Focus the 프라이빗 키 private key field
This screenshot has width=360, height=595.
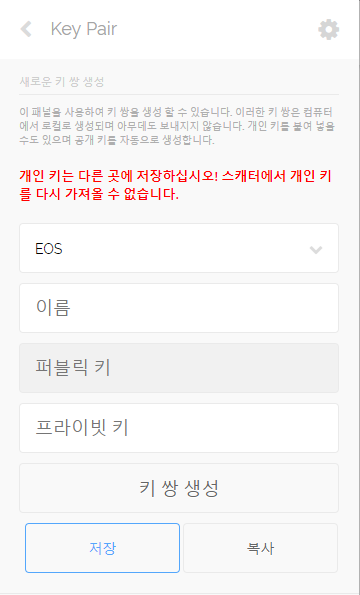coord(179,428)
